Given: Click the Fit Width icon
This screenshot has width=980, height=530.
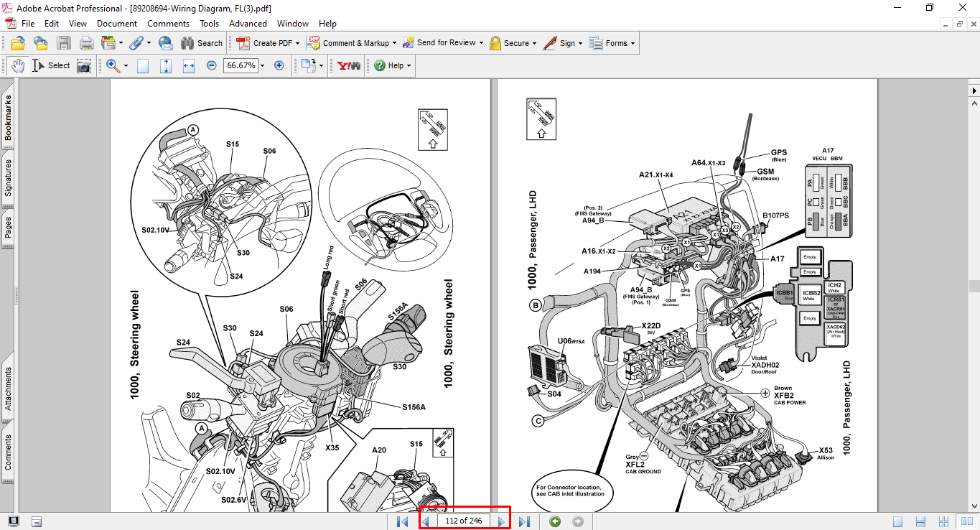Looking at the screenshot, I should (189, 65).
